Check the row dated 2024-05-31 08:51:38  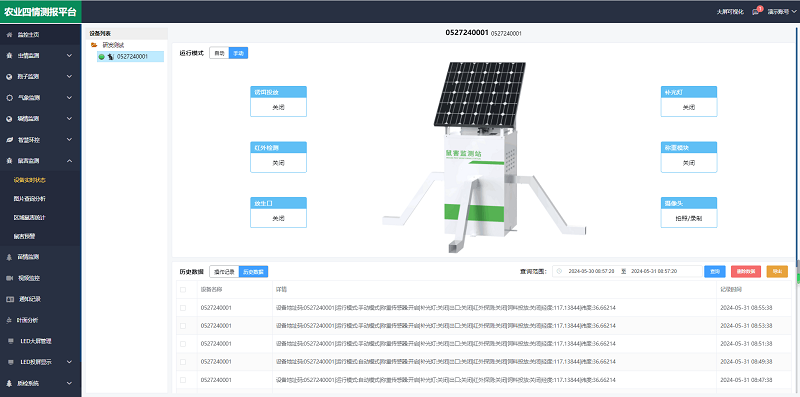coord(183,343)
